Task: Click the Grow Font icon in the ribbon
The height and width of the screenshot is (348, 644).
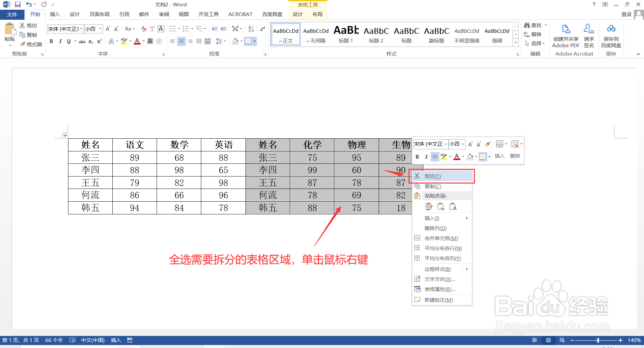Action: [x=108, y=29]
